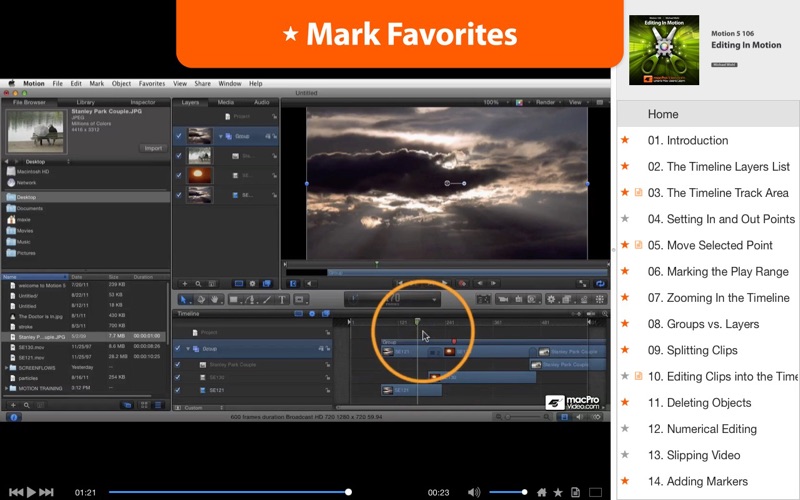800x500 pixels.
Task: Open the 100% canvas zoom dropdown
Action: tap(494, 103)
